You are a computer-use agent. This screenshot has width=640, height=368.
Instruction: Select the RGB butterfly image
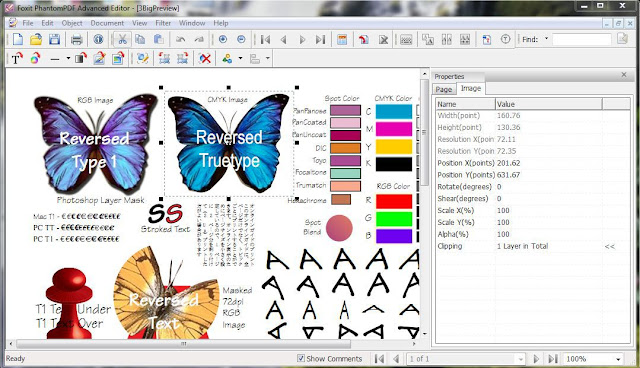[95, 143]
